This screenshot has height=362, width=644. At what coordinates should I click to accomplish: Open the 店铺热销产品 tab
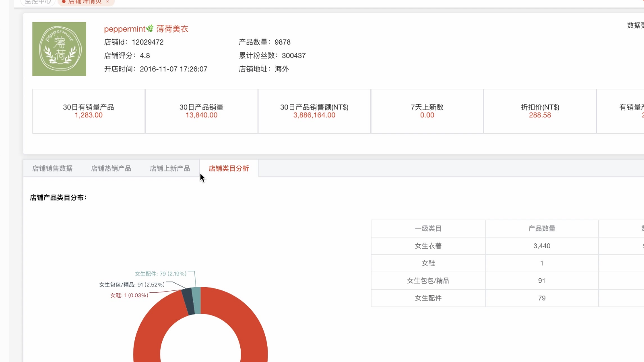click(x=111, y=169)
